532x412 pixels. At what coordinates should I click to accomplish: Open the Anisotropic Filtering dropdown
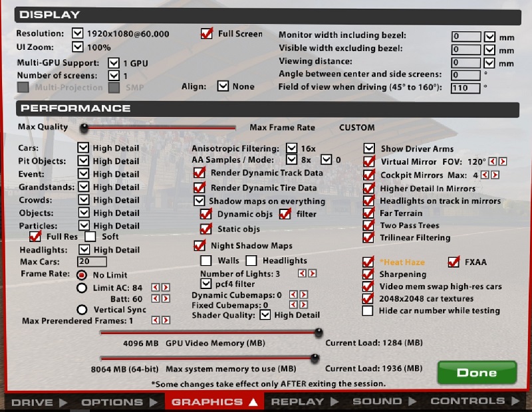pyautogui.click(x=291, y=148)
